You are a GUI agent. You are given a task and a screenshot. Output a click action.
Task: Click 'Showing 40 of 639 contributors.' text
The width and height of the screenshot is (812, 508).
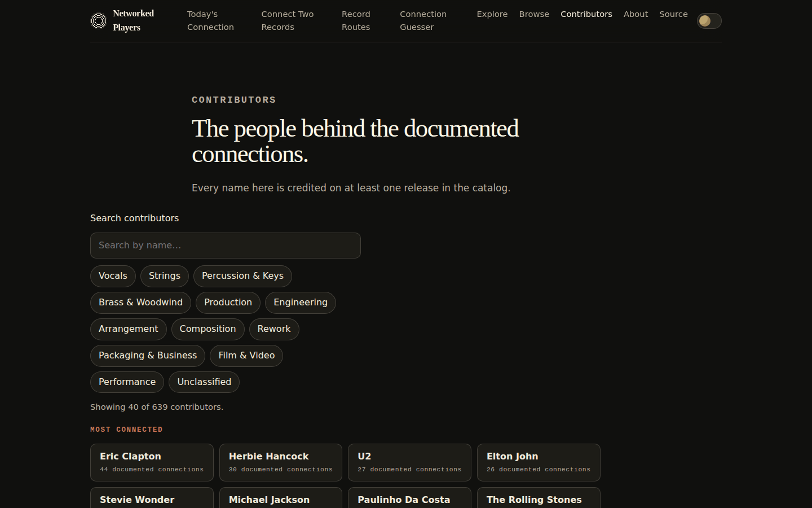(157, 407)
